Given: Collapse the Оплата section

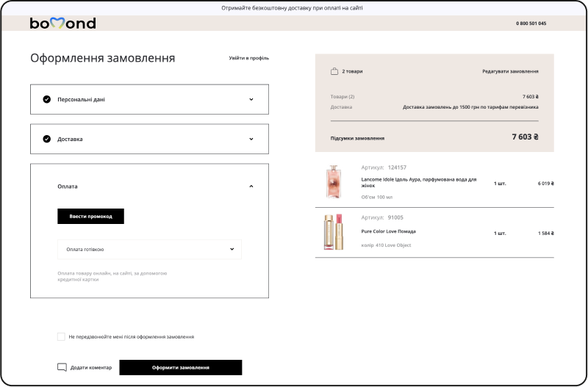Looking at the screenshot, I should (251, 187).
